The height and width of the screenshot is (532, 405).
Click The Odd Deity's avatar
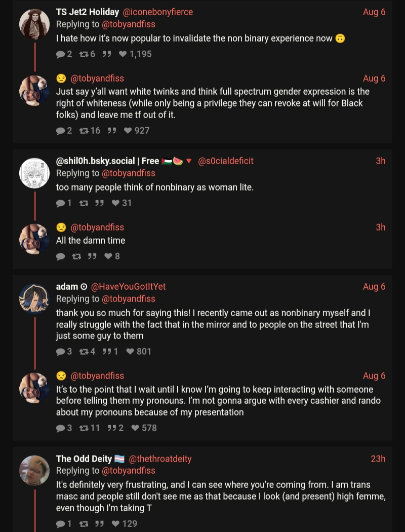coord(34,470)
